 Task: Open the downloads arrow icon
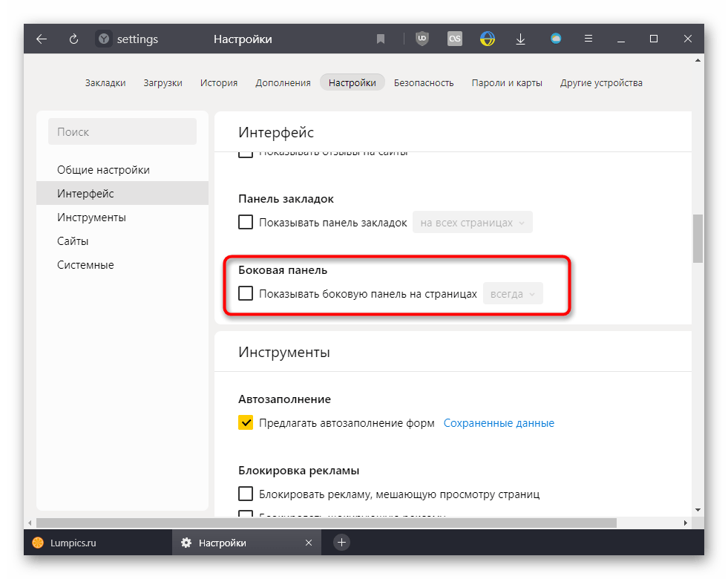(520, 39)
